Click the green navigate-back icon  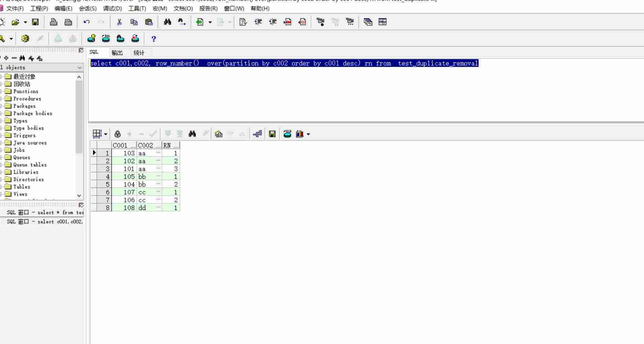click(x=200, y=22)
